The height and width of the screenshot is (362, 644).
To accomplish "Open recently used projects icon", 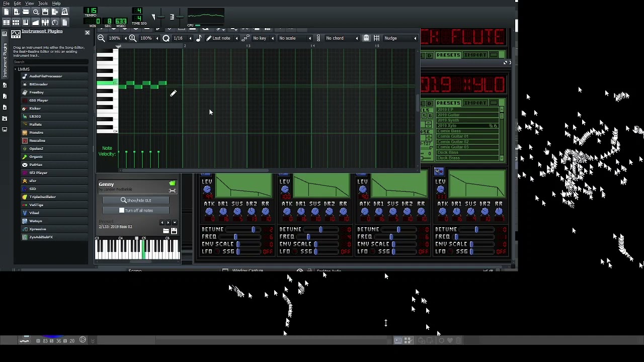I will coord(36,12).
